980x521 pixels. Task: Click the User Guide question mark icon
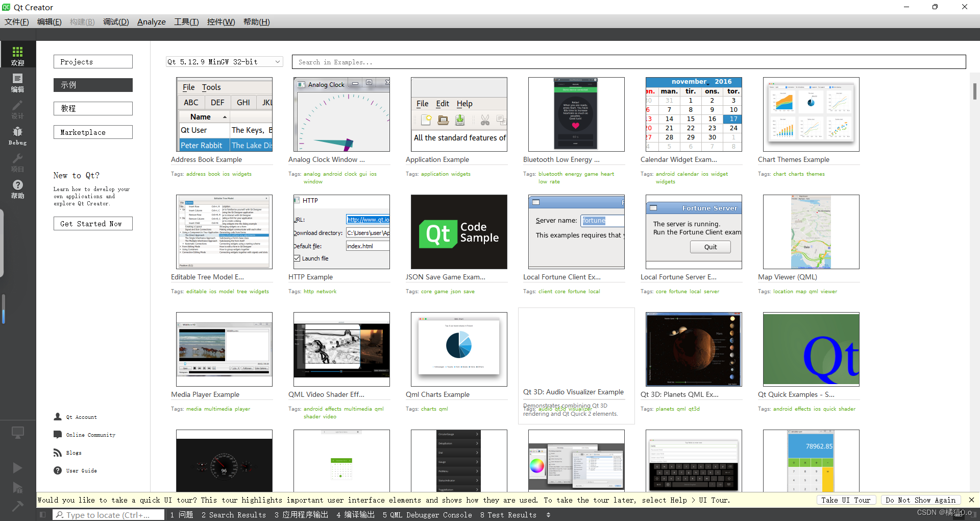coord(58,470)
